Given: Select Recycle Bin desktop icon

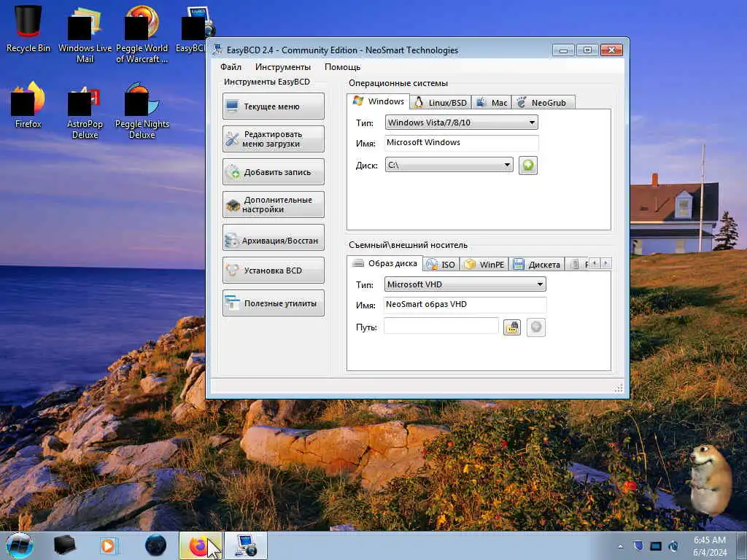Looking at the screenshot, I should [x=28, y=28].
